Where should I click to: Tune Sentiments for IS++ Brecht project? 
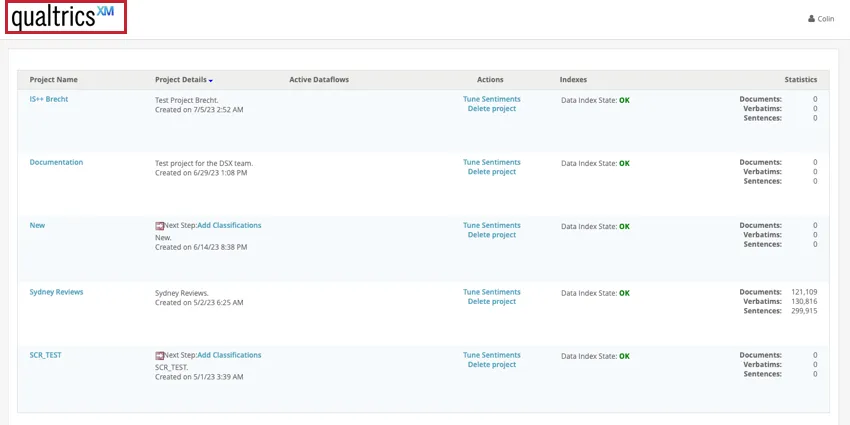[491, 99]
